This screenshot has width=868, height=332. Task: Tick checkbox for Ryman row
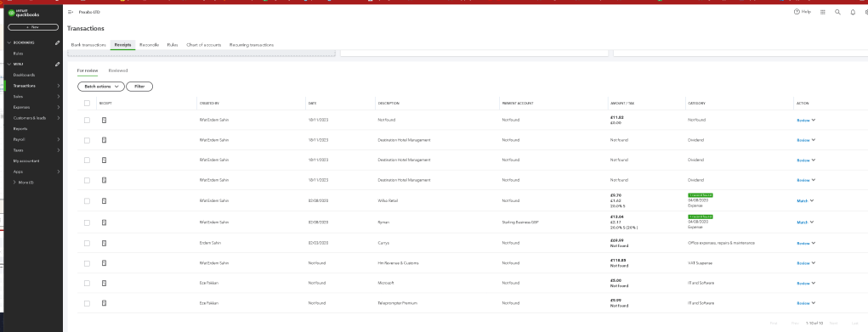coord(87,222)
